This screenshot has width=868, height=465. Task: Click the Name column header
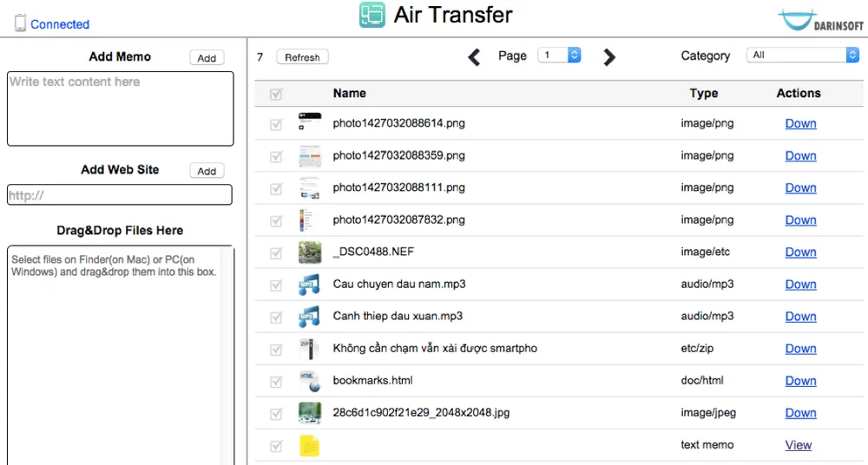(x=349, y=93)
